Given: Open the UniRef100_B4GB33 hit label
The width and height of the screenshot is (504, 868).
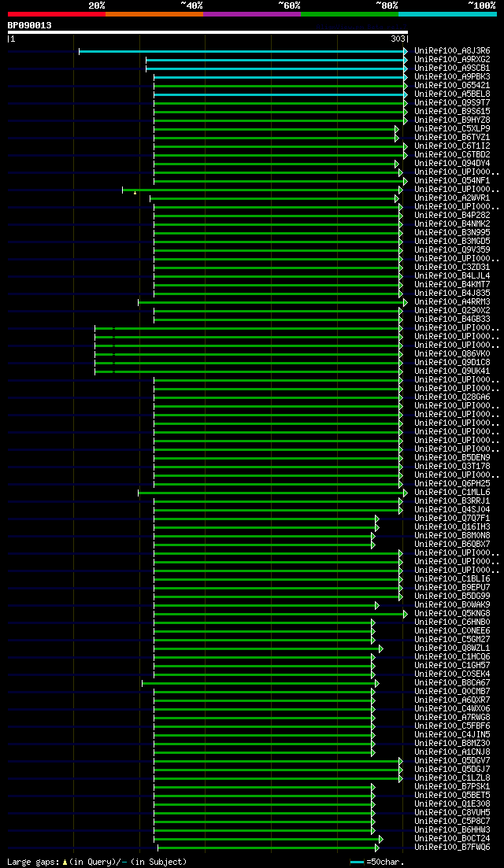Looking at the screenshot, I should click(x=452, y=319).
